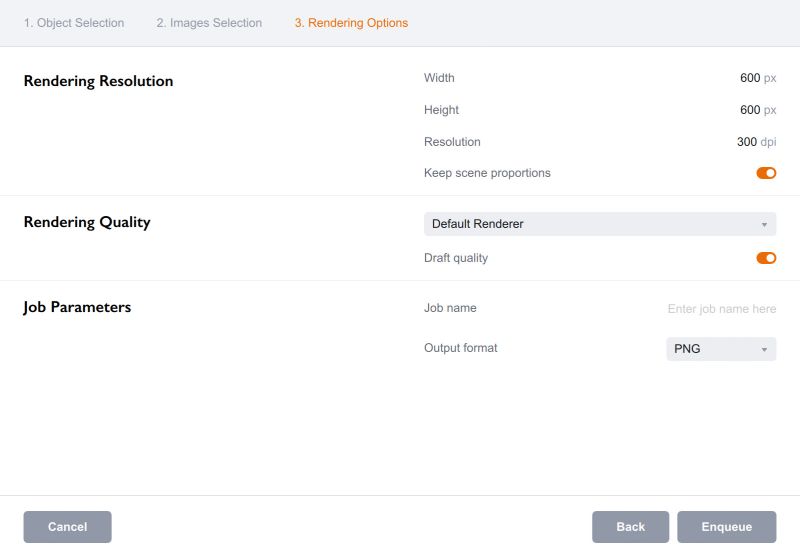Click the Job Parameters section heading
The height and width of the screenshot is (555, 800).
pyautogui.click(x=77, y=307)
